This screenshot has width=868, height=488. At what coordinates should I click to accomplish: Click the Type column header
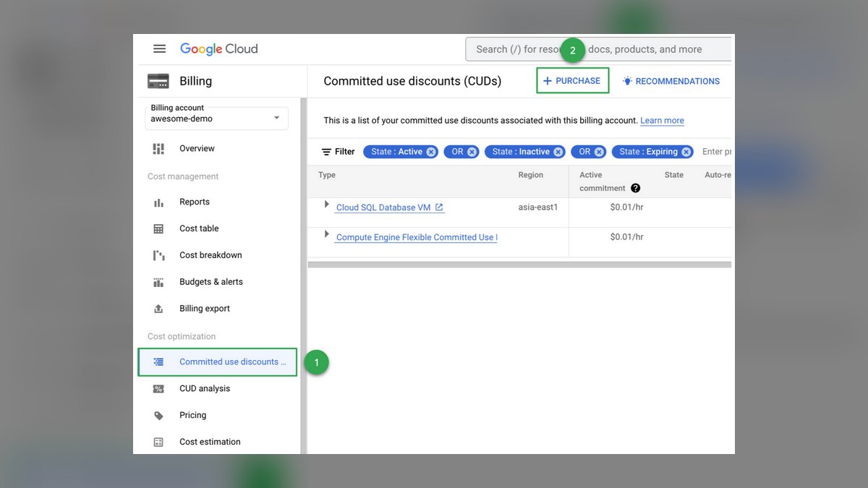(327, 175)
